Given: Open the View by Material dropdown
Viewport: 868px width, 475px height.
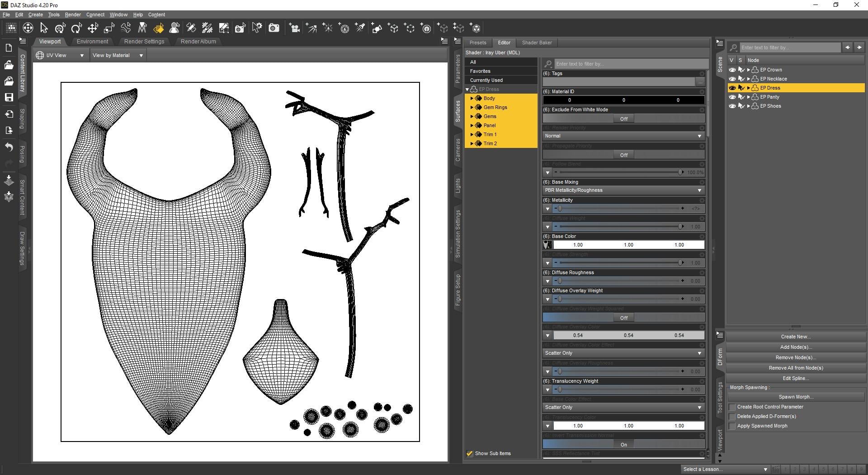Looking at the screenshot, I should pos(118,55).
